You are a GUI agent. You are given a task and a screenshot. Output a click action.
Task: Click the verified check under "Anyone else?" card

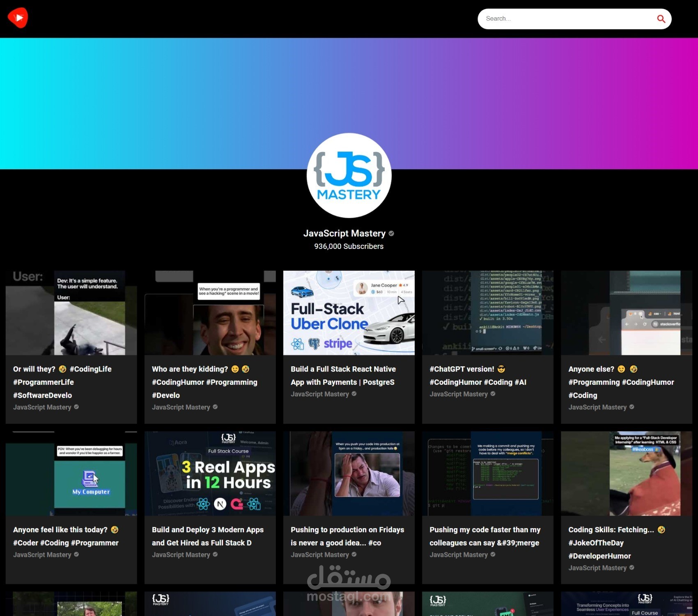(x=631, y=407)
